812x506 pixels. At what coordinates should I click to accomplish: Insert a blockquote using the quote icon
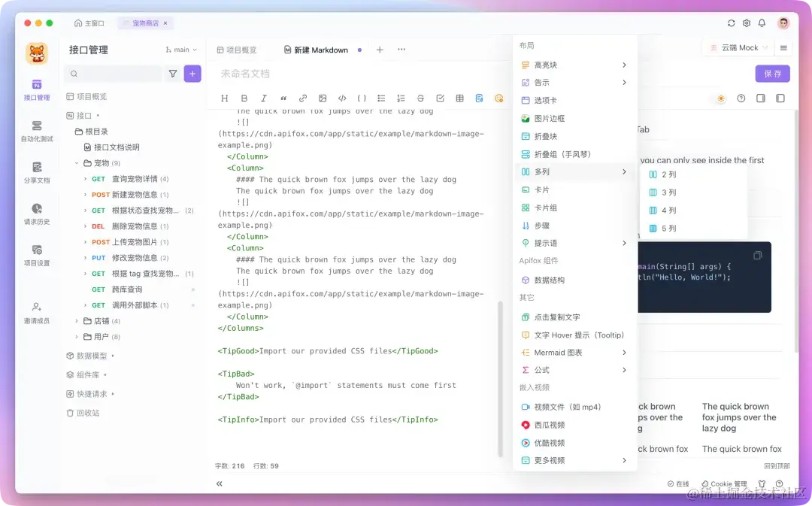point(283,98)
